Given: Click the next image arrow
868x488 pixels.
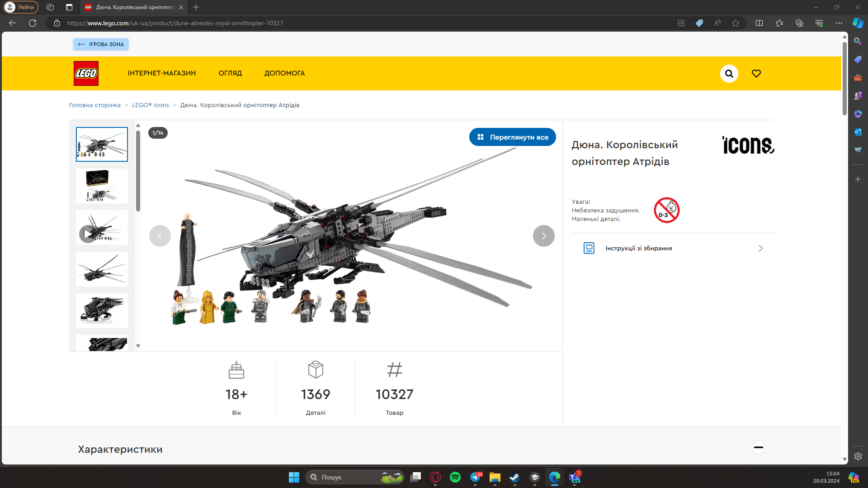Looking at the screenshot, I should point(543,236).
